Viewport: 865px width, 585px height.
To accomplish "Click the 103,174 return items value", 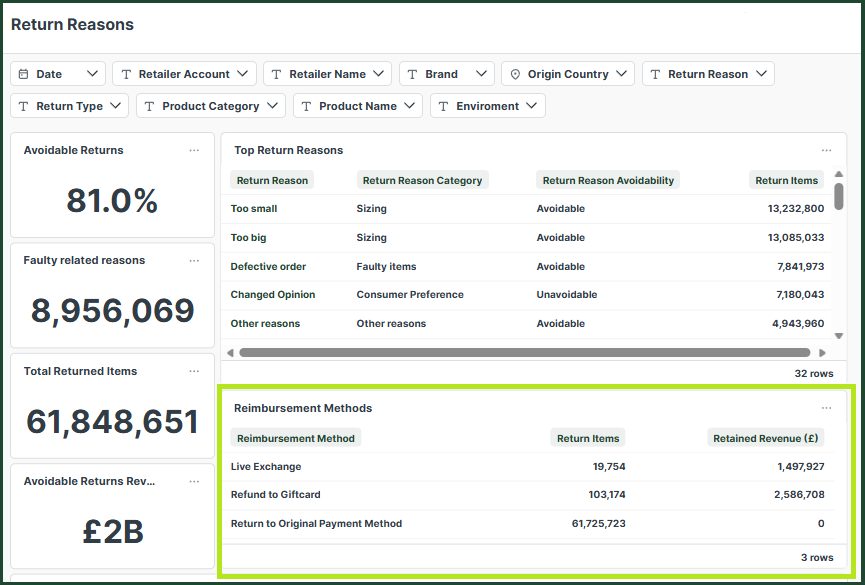I will coord(607,494).
